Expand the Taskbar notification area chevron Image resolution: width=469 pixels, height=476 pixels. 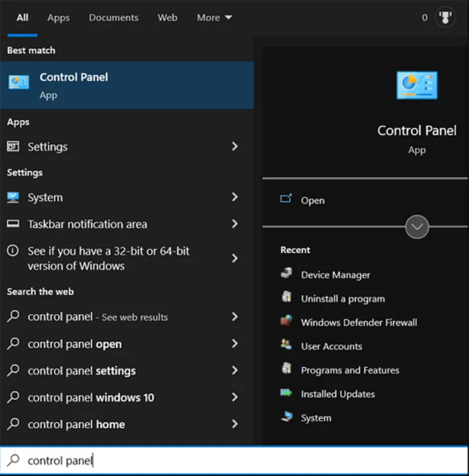(x=235, y=224)
